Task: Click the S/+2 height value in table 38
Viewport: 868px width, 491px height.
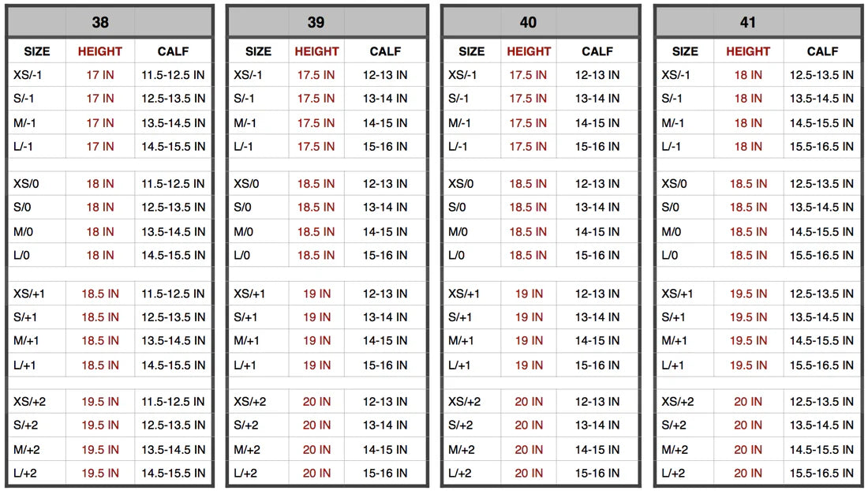Action: pyautogui.click(x=100, y=425)
